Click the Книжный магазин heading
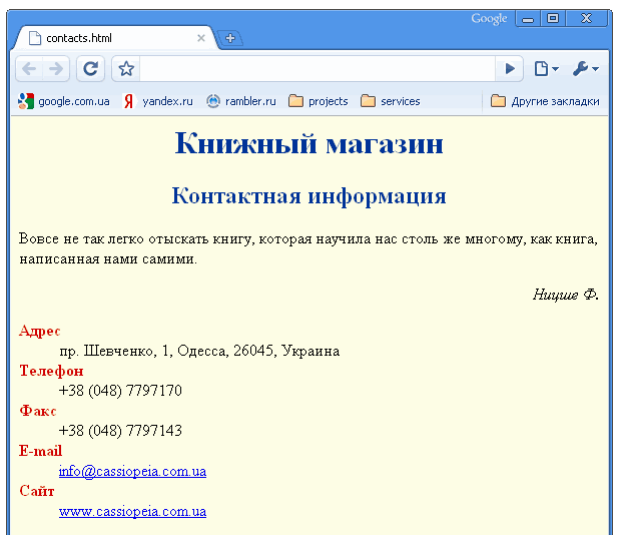Viewport: 627px width, 535px height. pos(309,143)
